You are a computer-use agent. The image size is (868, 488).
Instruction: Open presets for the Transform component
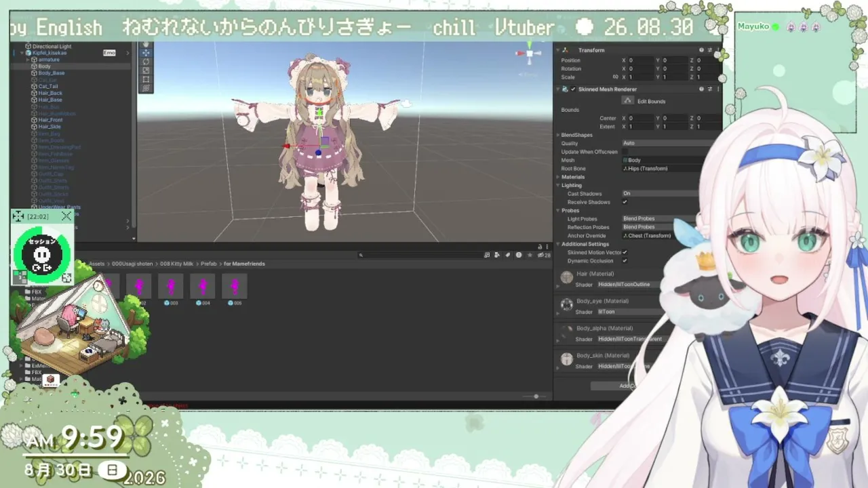710,50
